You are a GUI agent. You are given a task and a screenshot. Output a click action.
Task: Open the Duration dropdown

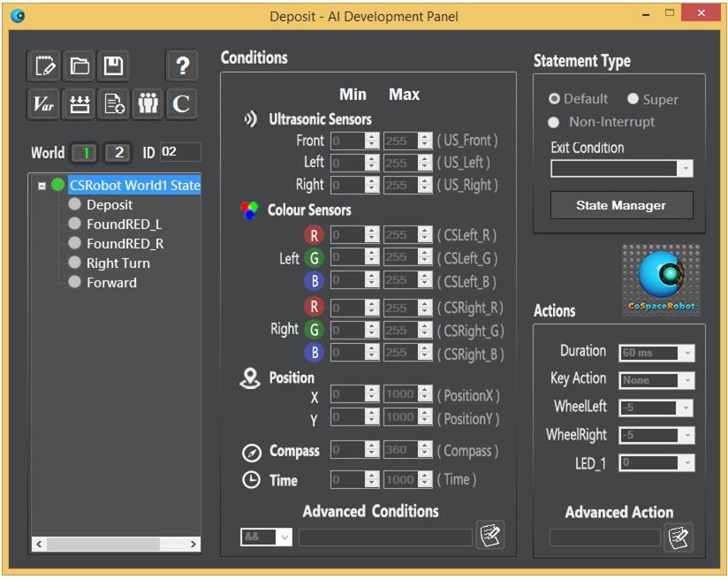coord(686,353)
